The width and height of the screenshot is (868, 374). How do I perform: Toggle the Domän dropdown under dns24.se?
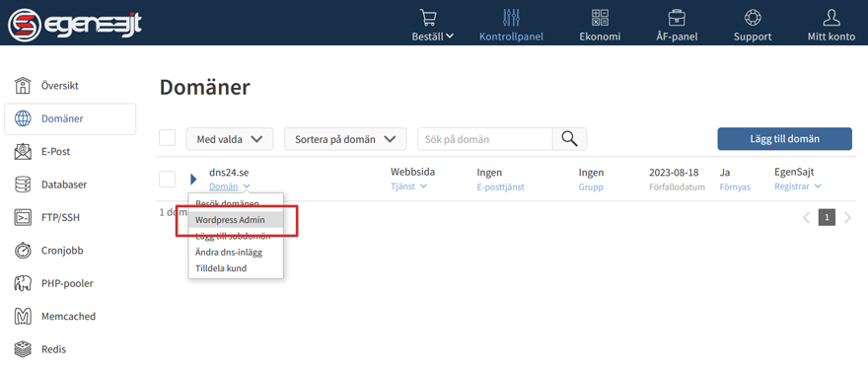tap(230, 187)
